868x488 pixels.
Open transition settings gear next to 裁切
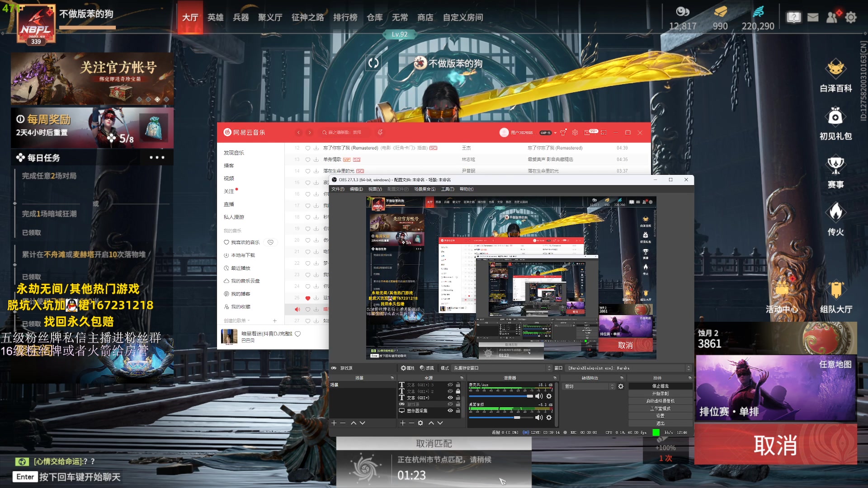[621, 386]
